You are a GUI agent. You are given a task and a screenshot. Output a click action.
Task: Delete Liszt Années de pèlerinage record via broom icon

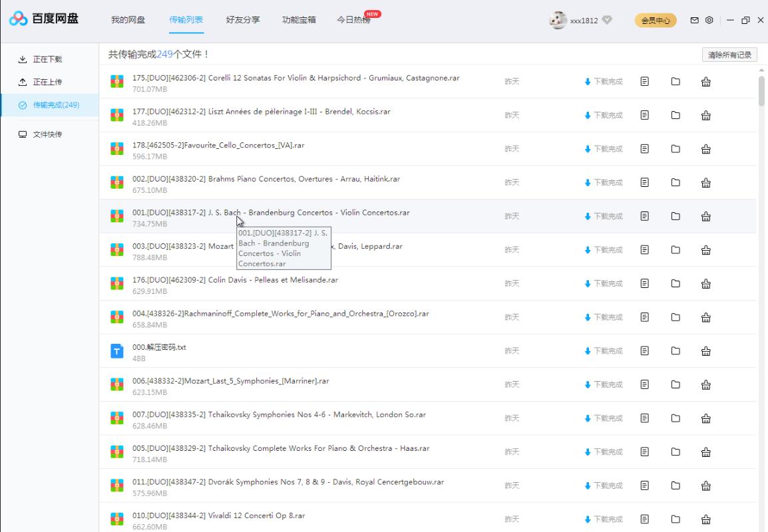705,114
